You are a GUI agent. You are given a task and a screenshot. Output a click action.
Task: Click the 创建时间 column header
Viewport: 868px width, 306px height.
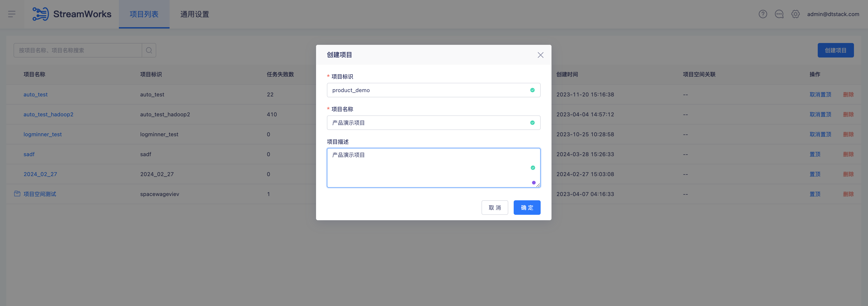coord(567,74)
